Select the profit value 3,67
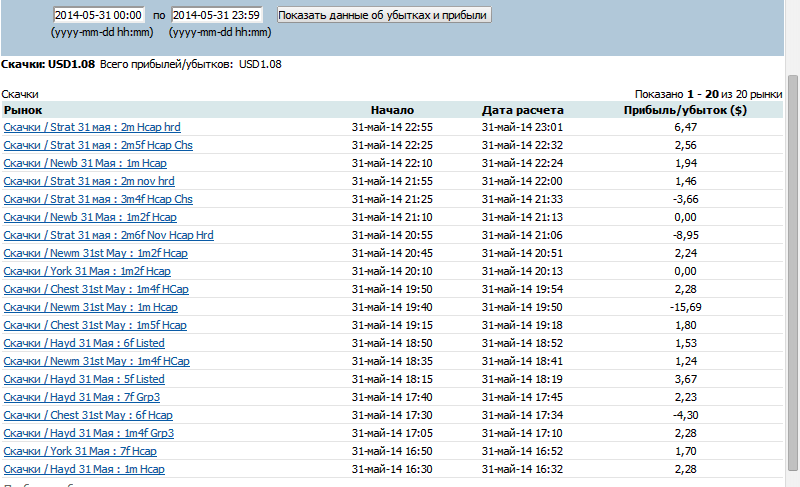This screenshot has height=487, width=800. tap(685, 379)
